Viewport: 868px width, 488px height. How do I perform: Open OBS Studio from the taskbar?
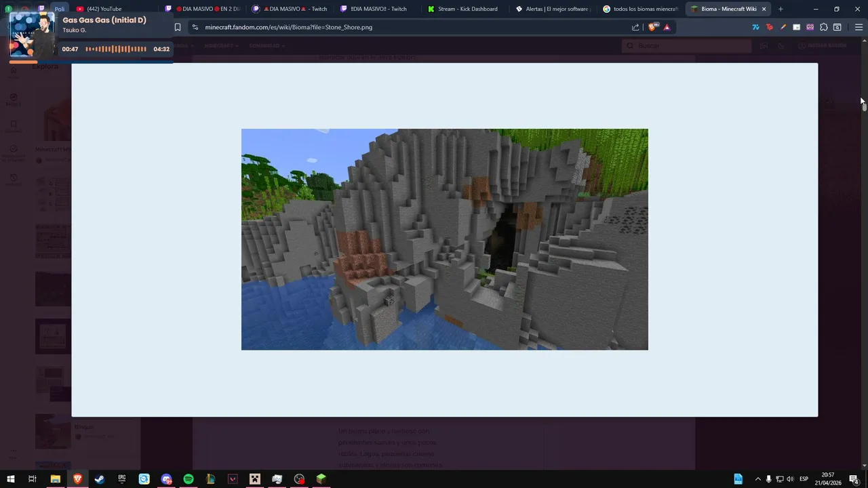299,479
